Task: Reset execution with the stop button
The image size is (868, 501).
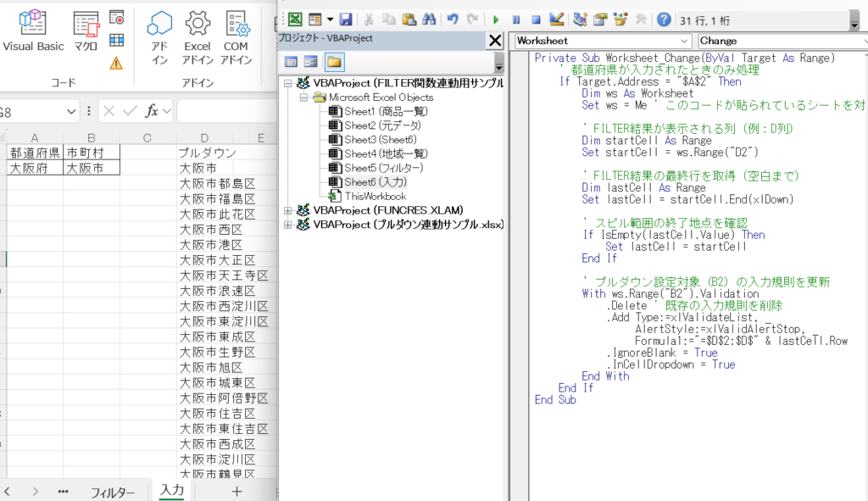Action: tap(536, 20)
